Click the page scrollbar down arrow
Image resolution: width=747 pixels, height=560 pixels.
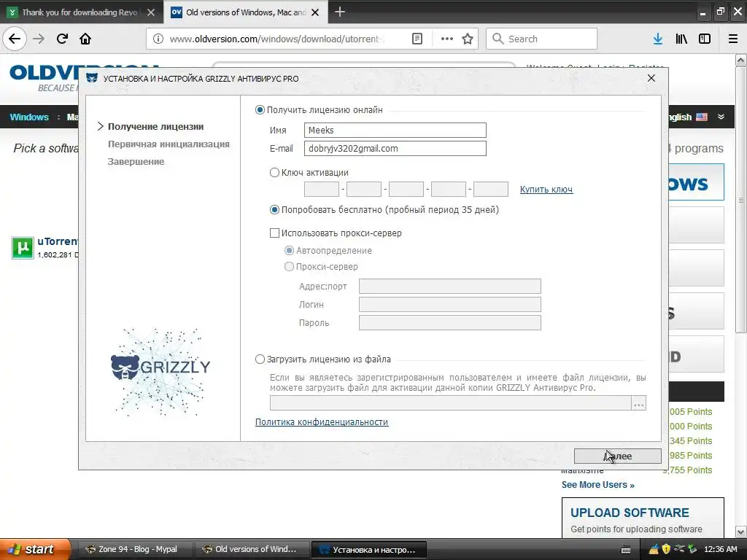coord(740,532)
